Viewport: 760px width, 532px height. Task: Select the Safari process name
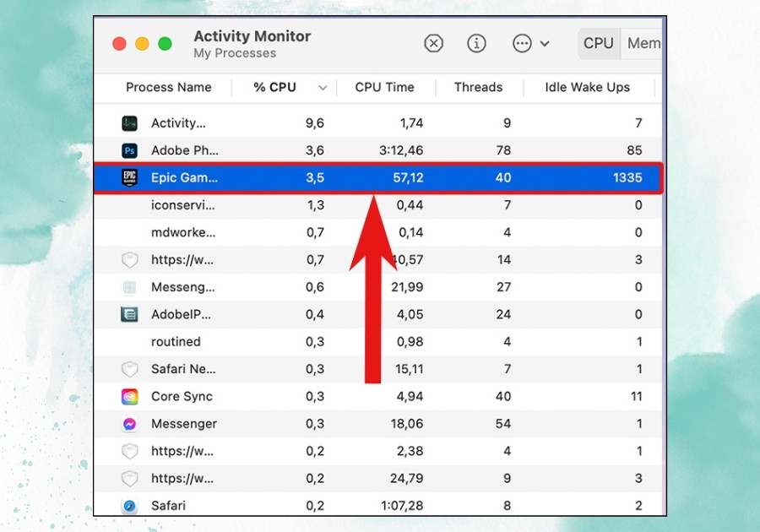click(168, 505)
